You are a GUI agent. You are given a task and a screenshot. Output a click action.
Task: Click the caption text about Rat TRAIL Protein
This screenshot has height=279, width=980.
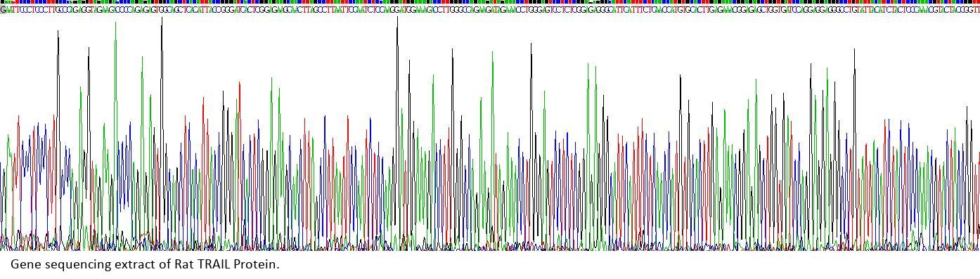pyautogui.click(x=145, y=264)
